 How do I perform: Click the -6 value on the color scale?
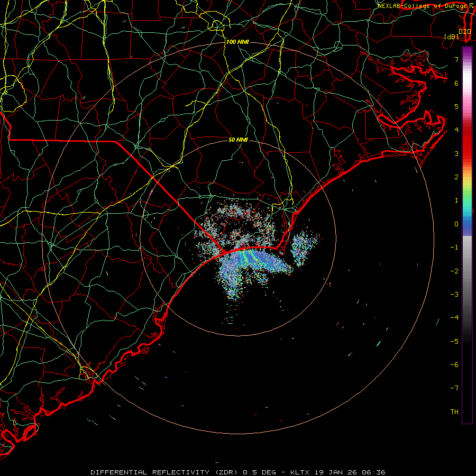tap(454, 365)
